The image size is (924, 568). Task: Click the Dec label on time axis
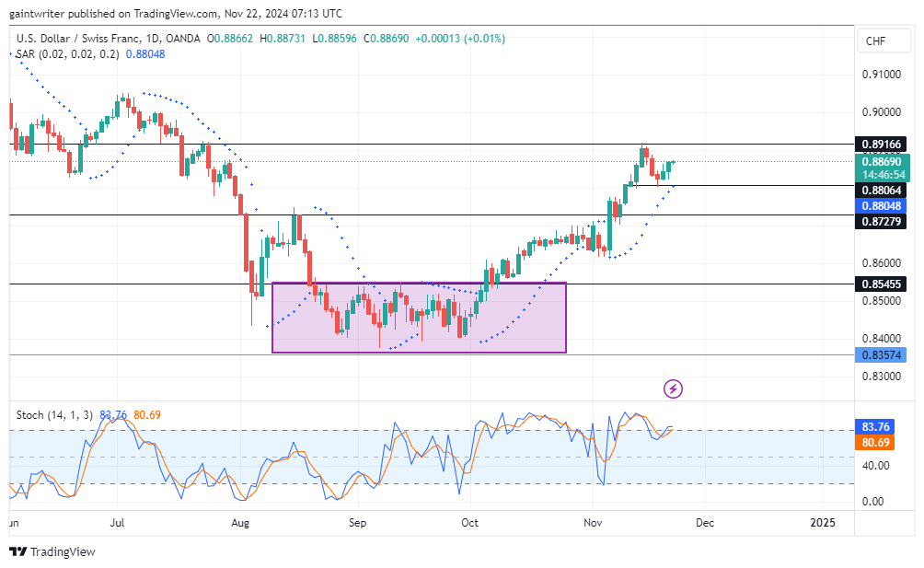click(x=705, y=523)
